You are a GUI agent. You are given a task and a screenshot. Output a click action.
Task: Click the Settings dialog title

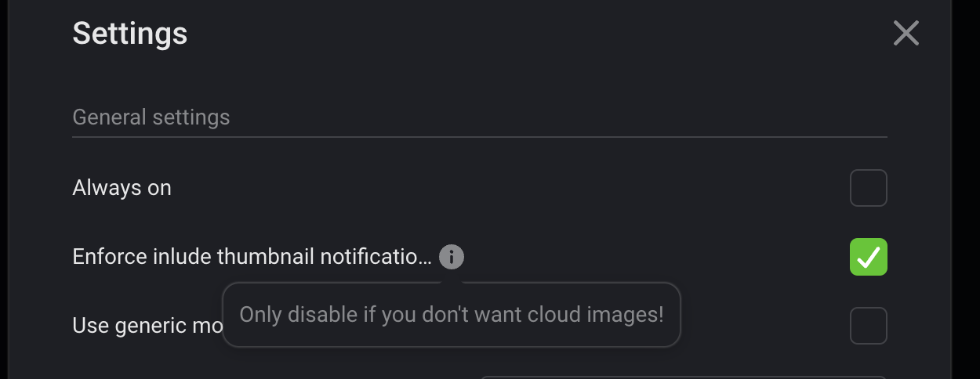coord(129,34)
